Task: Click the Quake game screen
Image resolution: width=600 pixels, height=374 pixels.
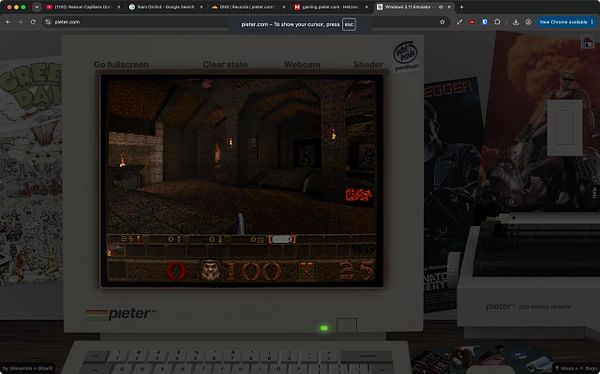Action: pyautogui.click(x=241, y=180)
